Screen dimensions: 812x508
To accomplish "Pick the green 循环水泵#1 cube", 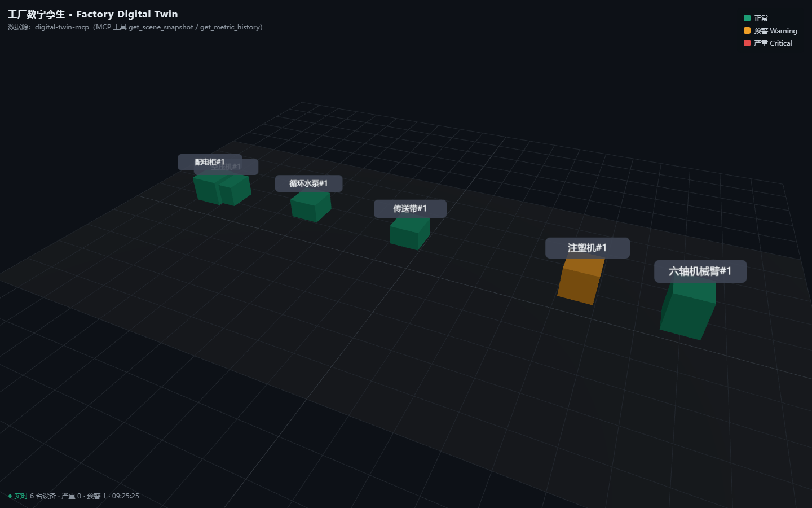I will pos(311,207).
